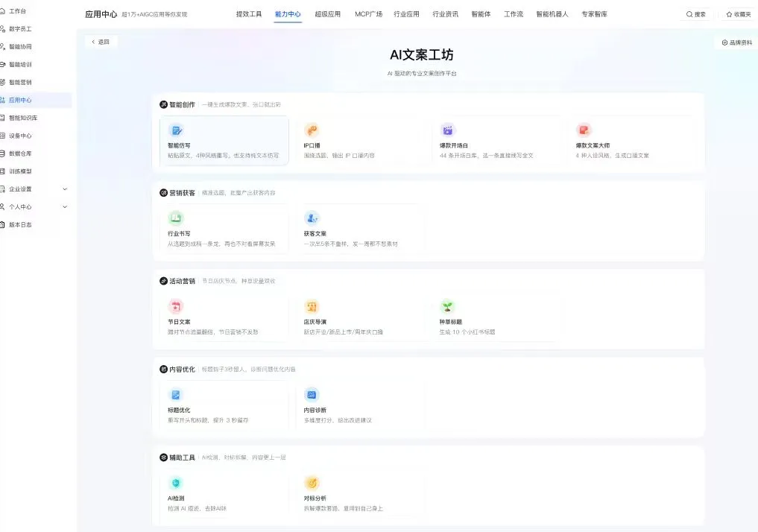The width and height of the screenshot is (758, 532).
Task: Click the 内容诊断 card title
Action: 315,411
